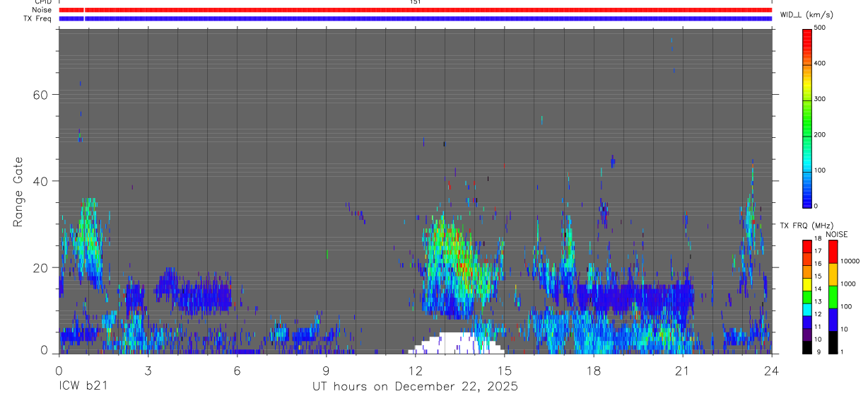868x401 pixels.
Task: Click the x-axis tick label '18'
Action: point(594,369)
